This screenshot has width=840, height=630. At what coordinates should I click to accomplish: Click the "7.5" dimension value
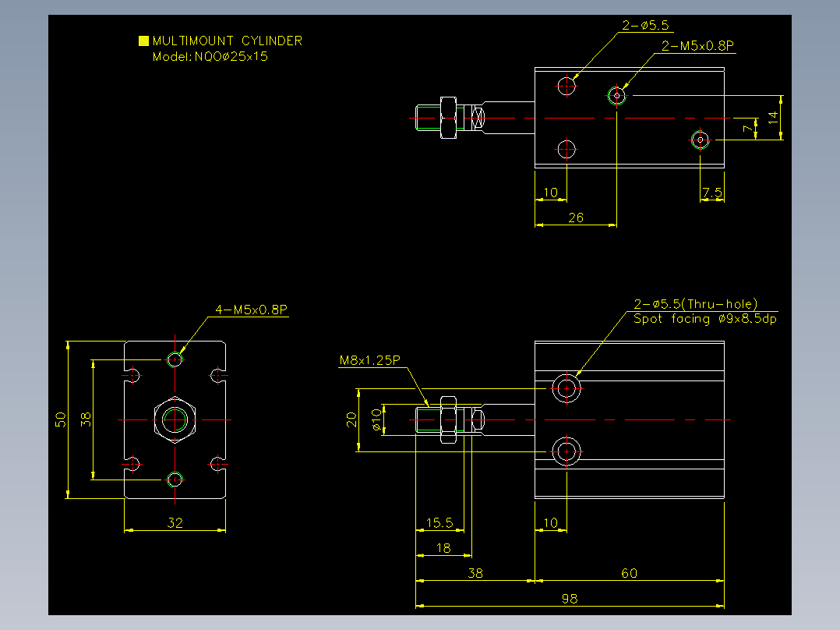click(x=712, y=192)
